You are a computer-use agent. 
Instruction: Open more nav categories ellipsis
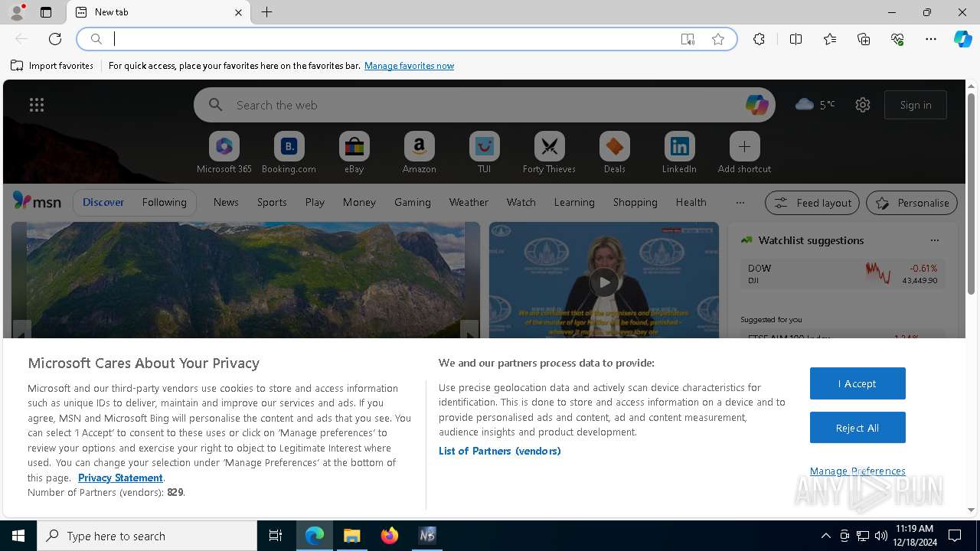coord(740,203)
